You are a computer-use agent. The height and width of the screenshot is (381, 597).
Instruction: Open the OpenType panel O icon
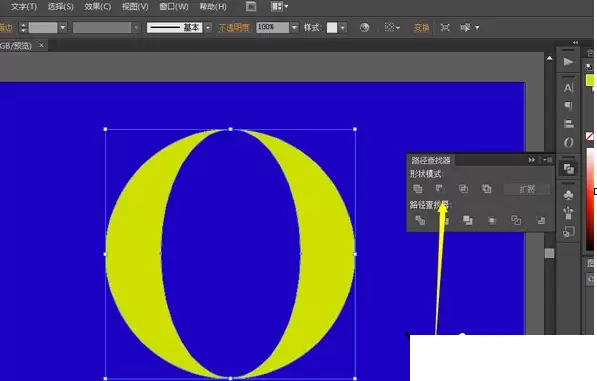point(568,142)
